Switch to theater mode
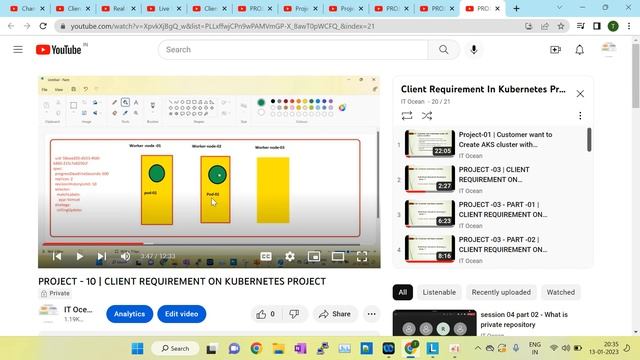 coord(338,256)
